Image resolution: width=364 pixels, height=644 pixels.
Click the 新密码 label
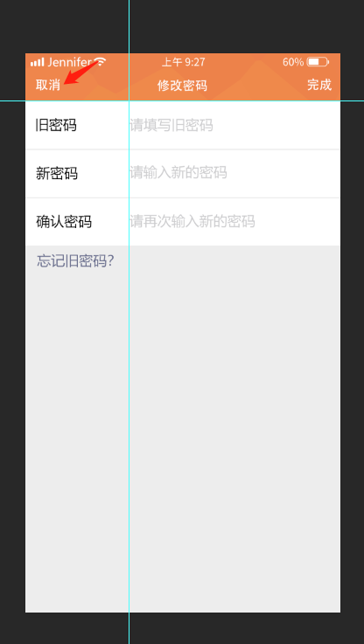(x=57, y=173)
